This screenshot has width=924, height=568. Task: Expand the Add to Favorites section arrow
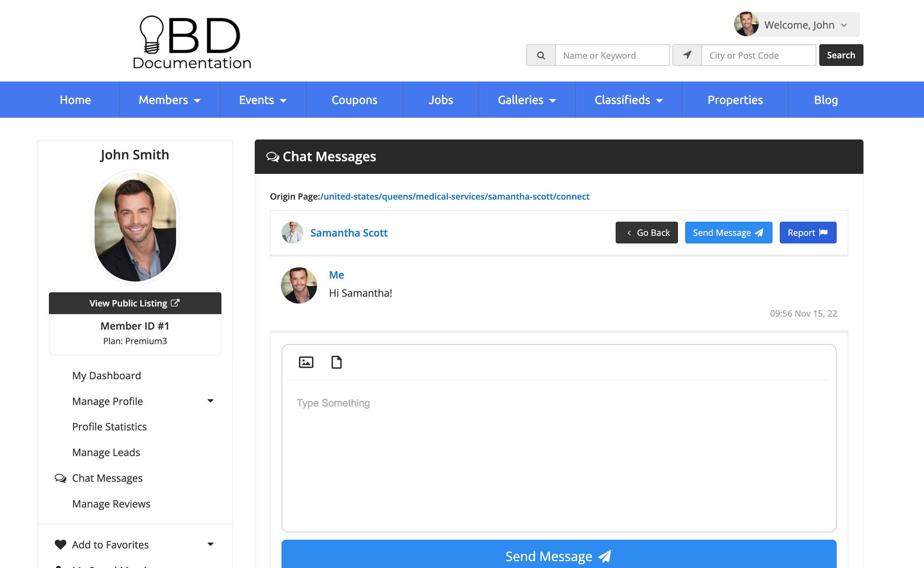[x=211, y=544]
